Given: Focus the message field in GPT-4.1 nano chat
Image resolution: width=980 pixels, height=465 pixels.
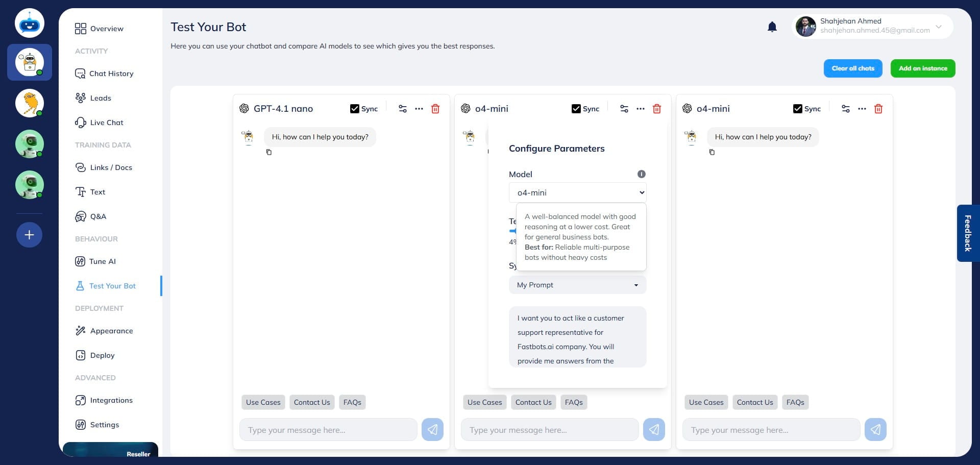Looking at the screenshot, I should pos(328,430).
